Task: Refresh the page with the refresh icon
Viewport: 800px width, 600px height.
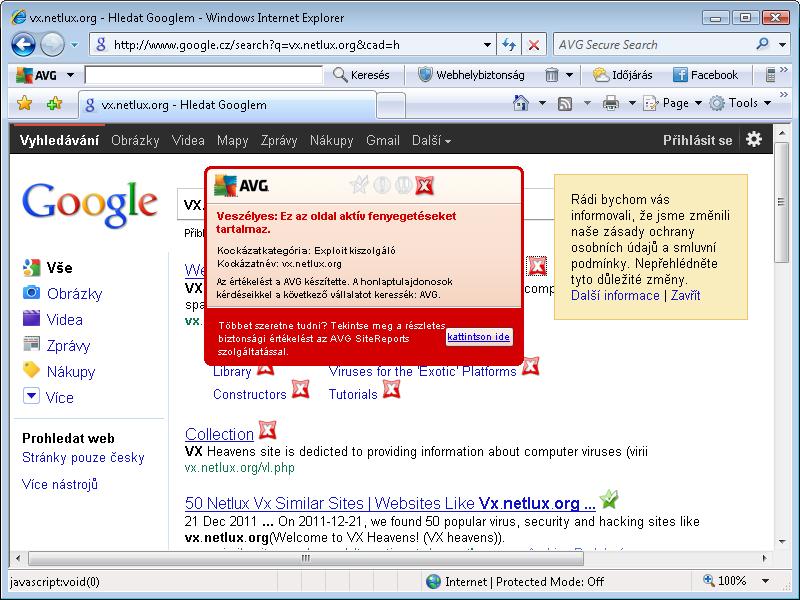Action: click(x=509, y=45)
